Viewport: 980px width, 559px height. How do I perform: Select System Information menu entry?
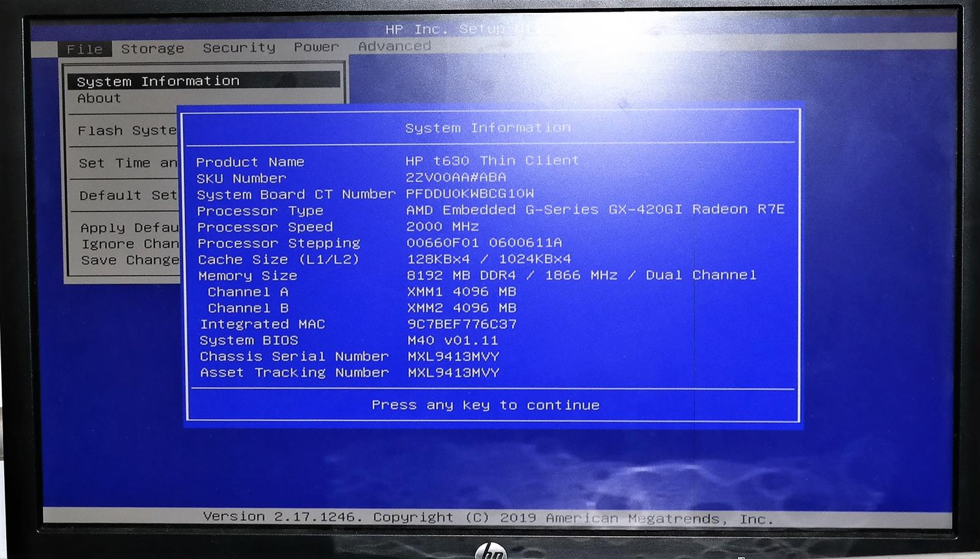click(x=204, y=81)
